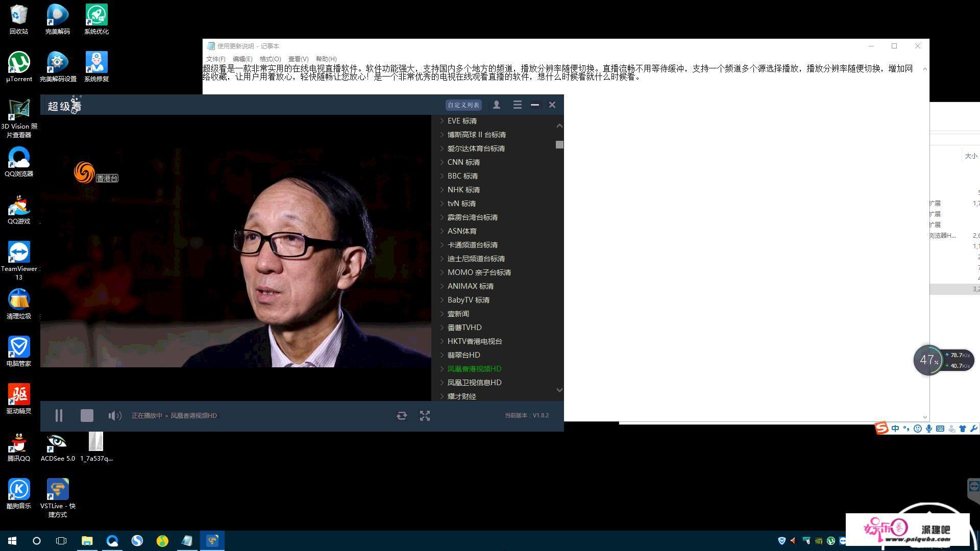This screenshot has height=551, width=980.
Task: Select 耀才财经 channel
Action: pos(462,396)
